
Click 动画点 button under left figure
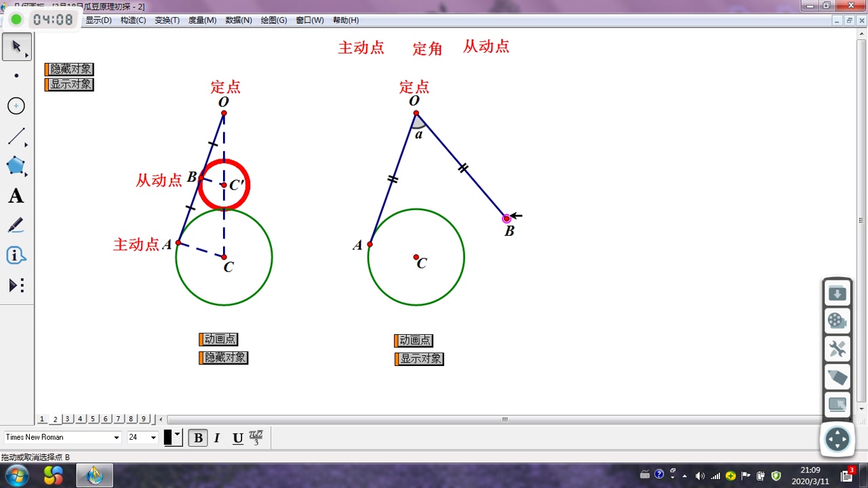(218, 339)
